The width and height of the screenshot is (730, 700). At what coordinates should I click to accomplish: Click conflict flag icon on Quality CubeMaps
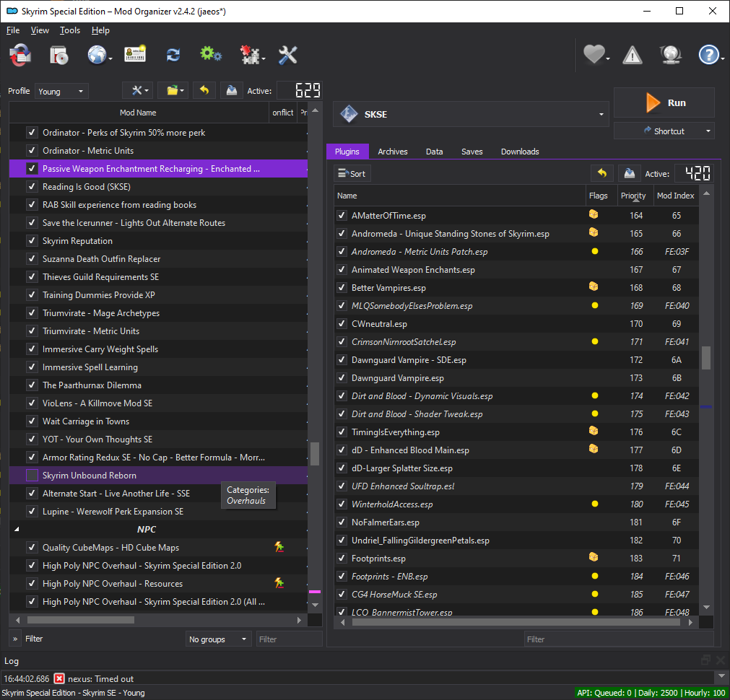coord(279,547)
